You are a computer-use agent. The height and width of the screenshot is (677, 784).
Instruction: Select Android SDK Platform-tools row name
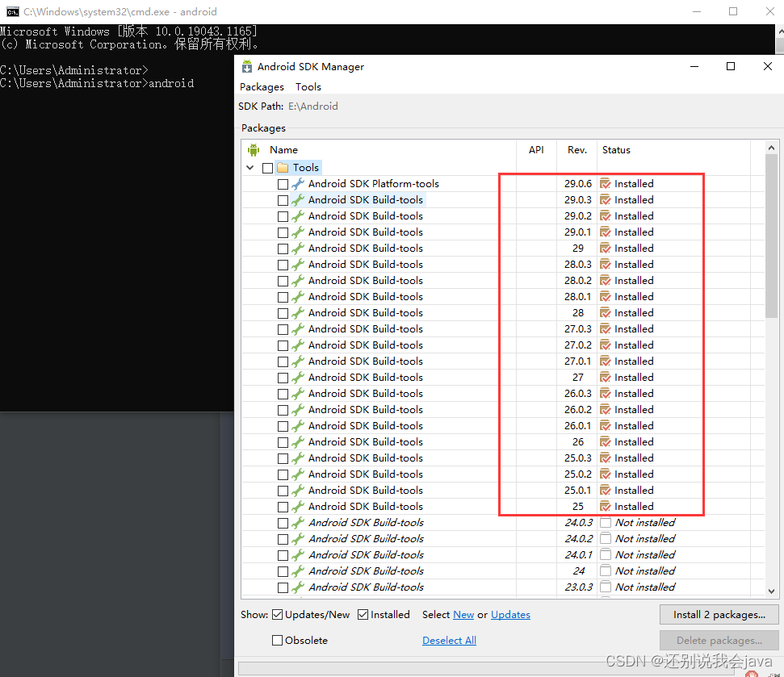tap(374, 184)
